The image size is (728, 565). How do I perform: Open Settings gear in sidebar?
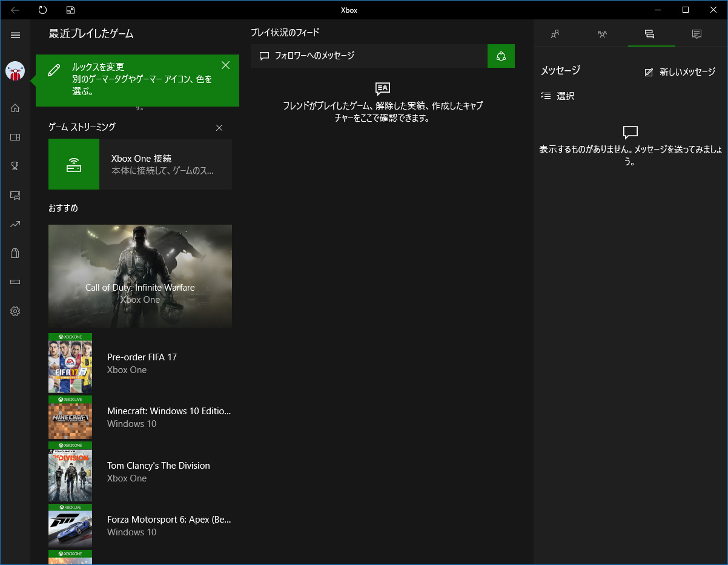(x=15, y=311)
